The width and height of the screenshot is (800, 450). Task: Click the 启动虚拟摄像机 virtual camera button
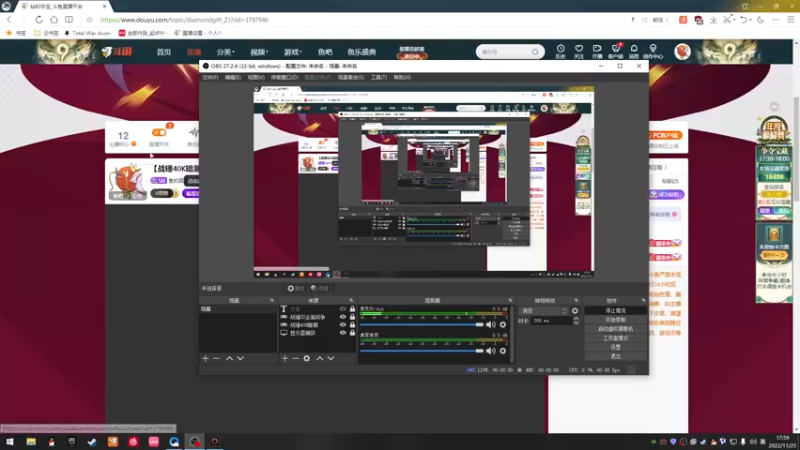615,329
